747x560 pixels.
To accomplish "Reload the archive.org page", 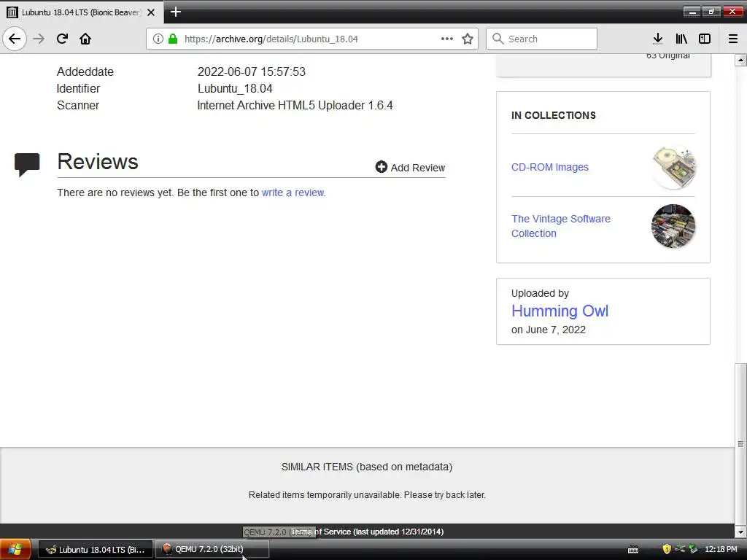I will pyautogui.click(x=62, y=39).
